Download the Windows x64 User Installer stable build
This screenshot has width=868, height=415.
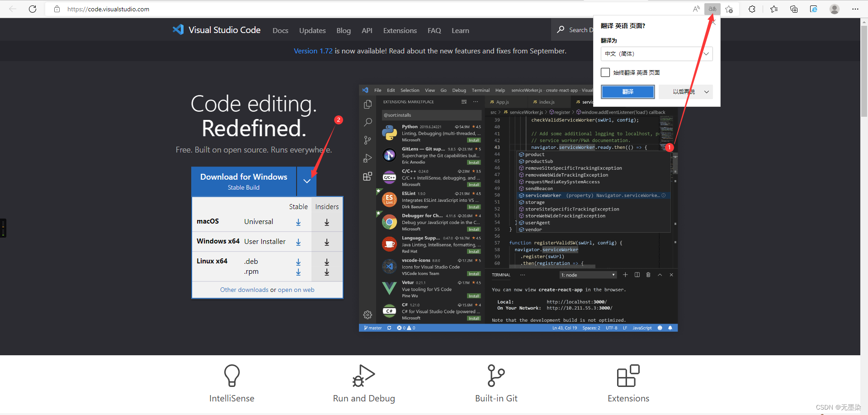pos(298,242)
